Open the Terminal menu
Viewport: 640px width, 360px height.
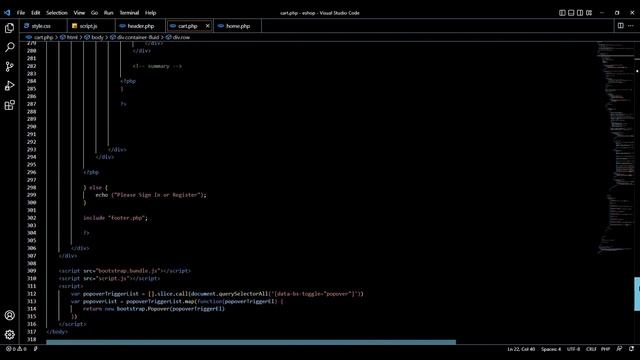click(x=129, y=13)
